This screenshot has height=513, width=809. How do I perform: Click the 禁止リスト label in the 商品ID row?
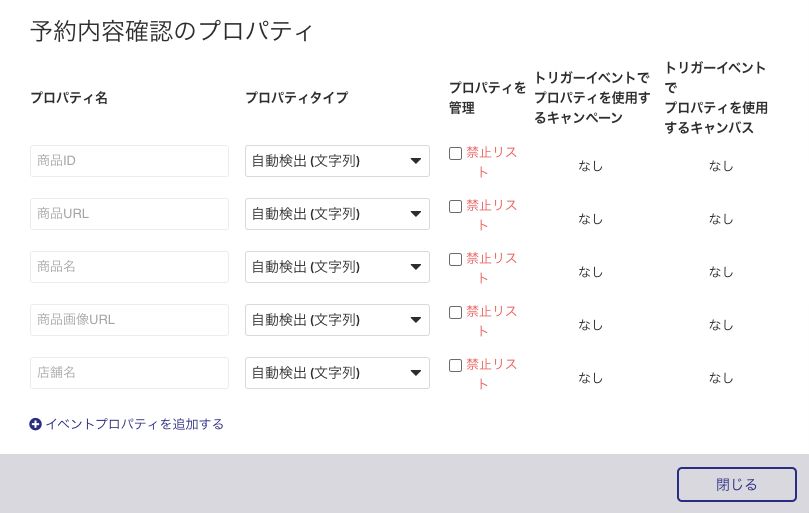491,162
